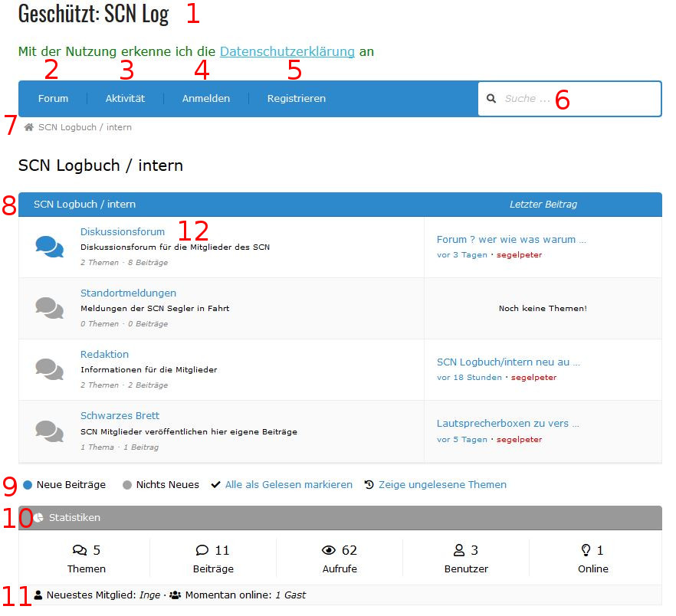Click the gray Standortmeldungen speech bubble icon

click(50, 308)
